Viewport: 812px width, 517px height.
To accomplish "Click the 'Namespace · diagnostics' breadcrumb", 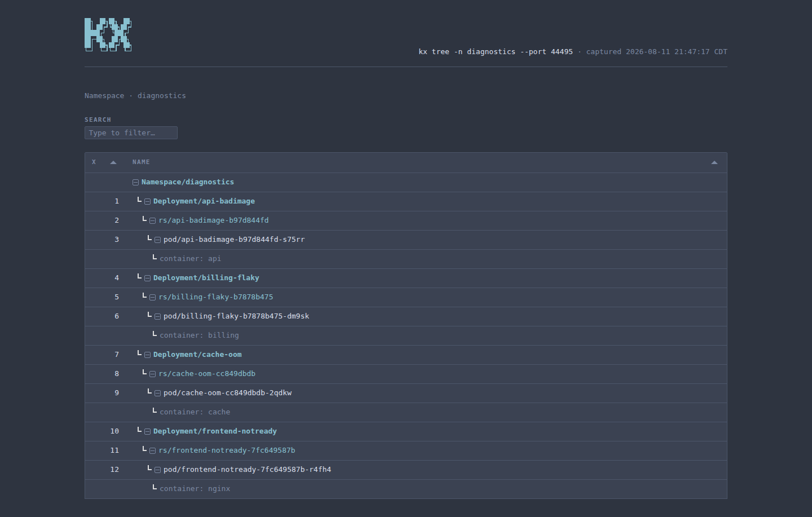I will coord(135,96).
